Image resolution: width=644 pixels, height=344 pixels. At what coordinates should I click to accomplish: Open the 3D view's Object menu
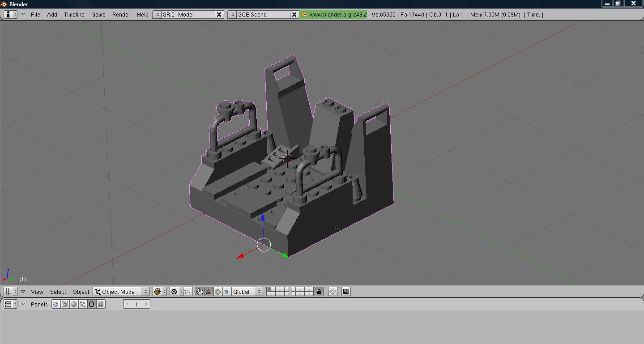pos(81,292)
